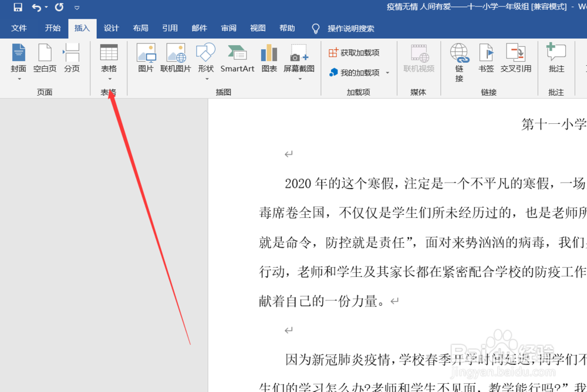Take a screenshot using 屏幕截图
The width and height of the screenshot is (587, 392).
tap(298, 59)
